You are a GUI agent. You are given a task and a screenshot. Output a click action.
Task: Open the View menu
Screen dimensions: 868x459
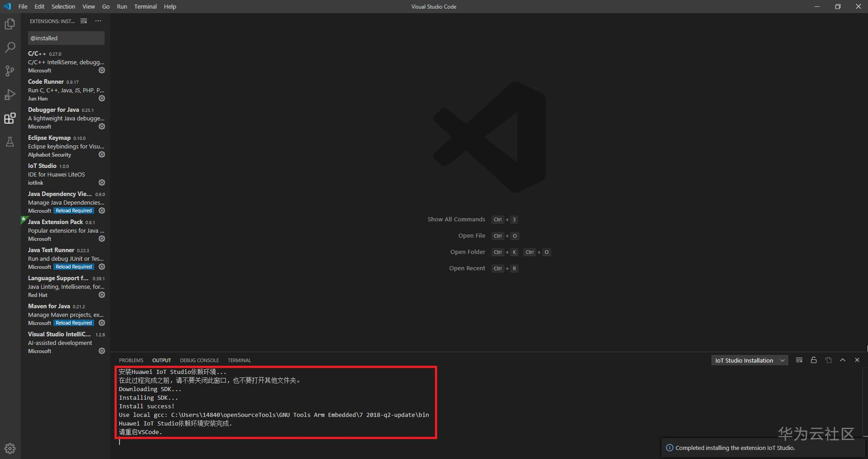pyautogui.click(x=89, y=6)
